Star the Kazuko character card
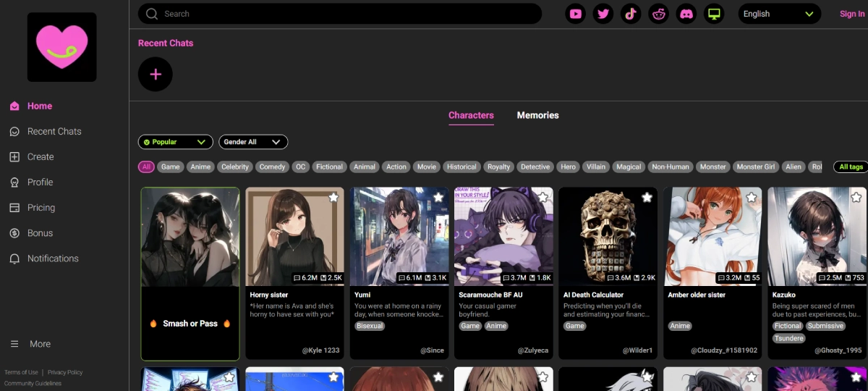This screenshot has height=391, width=868. coord(856,198)
